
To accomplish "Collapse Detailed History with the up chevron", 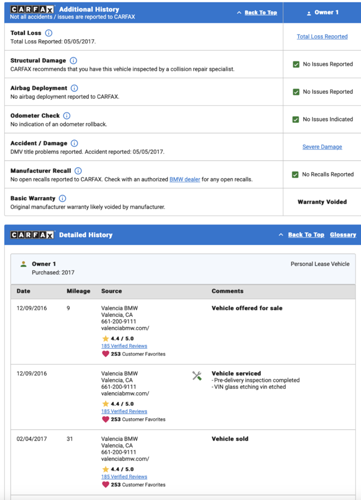I will pyautogui.click(x=281, y=235).
